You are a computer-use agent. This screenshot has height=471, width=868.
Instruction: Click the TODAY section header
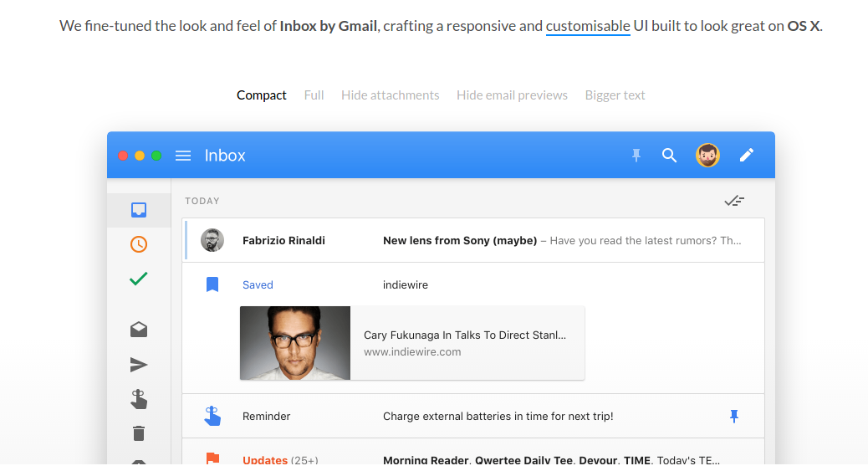(x=202, y=201)
